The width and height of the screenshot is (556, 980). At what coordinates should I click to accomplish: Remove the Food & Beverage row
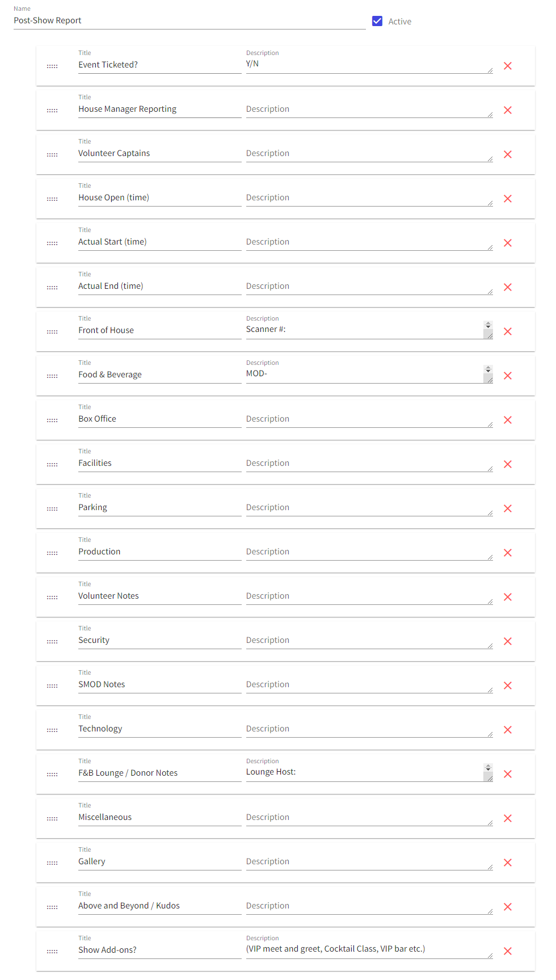coord(508,376)
